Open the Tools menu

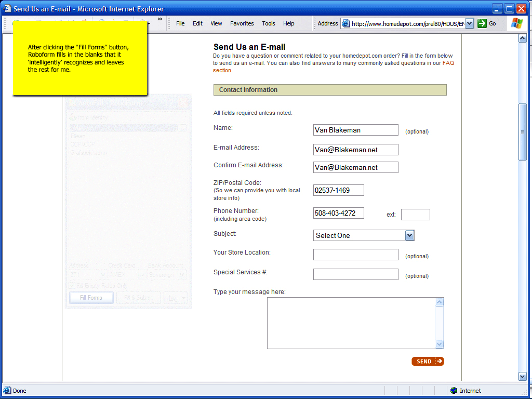pyautogui.click(x=269, y=23)
